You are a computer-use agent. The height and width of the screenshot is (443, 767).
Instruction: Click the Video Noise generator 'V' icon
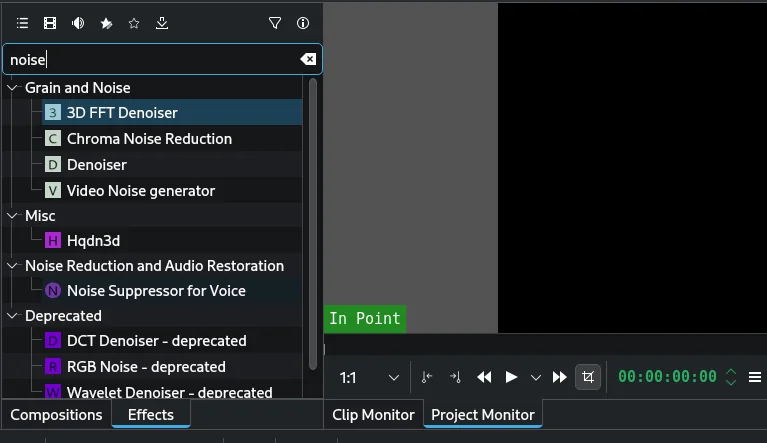(x=53, y=191)
